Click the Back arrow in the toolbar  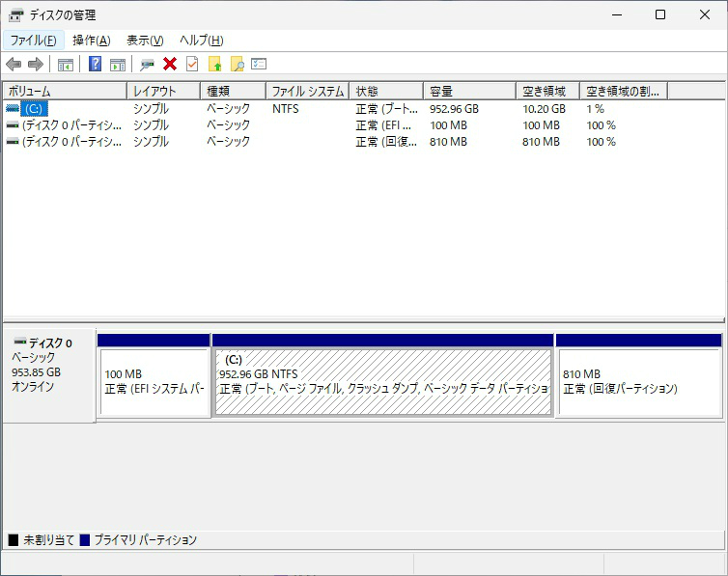click(14, 65)
